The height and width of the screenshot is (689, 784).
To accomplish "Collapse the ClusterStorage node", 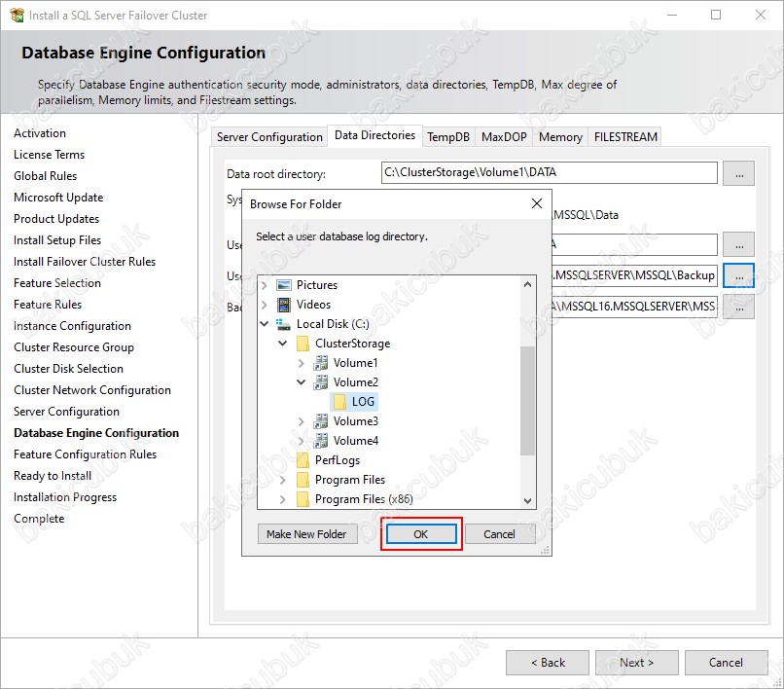I will [282, 344].
